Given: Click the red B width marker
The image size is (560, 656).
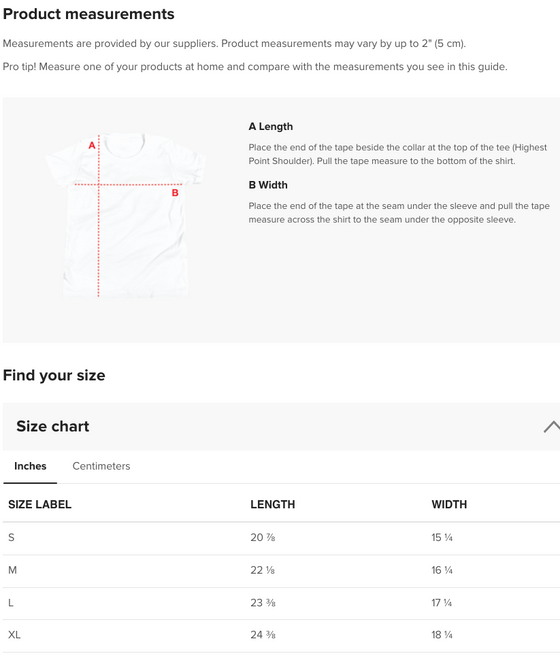Looking at the screenshot, I should tap(175, 193).
